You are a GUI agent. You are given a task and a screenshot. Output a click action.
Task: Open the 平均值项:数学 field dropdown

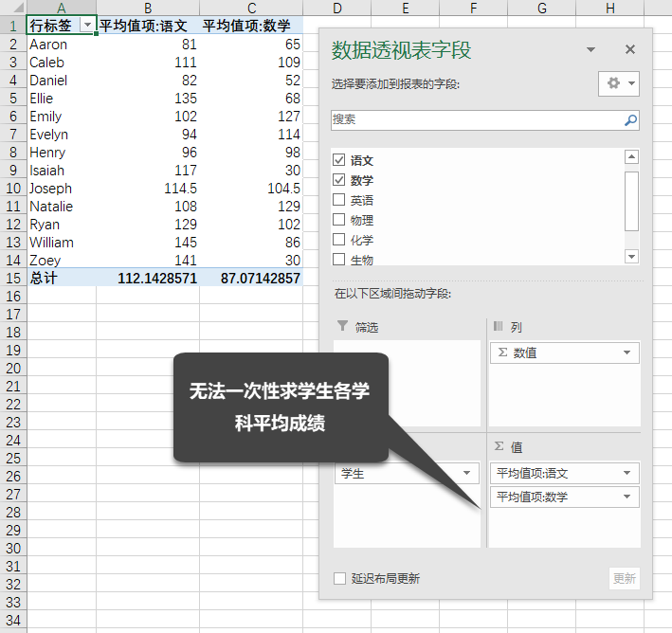[627, 497]
